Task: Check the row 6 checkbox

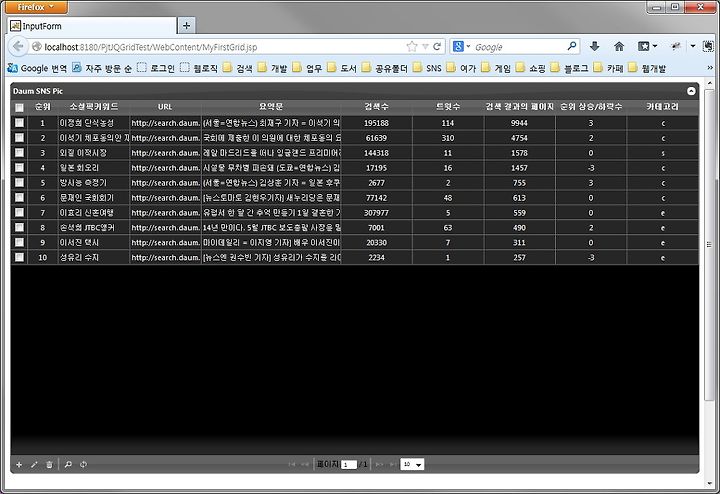Action: coord(19,197)
